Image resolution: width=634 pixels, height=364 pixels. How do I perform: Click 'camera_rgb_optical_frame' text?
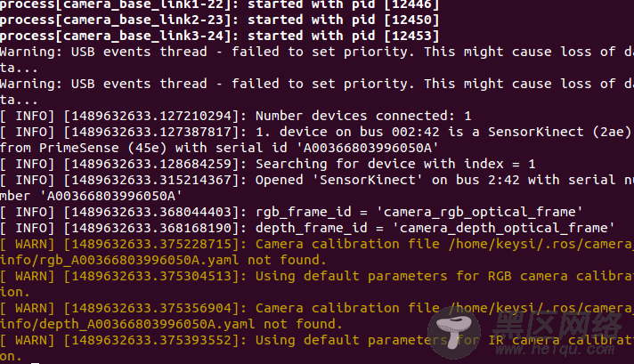click(480, 212)
